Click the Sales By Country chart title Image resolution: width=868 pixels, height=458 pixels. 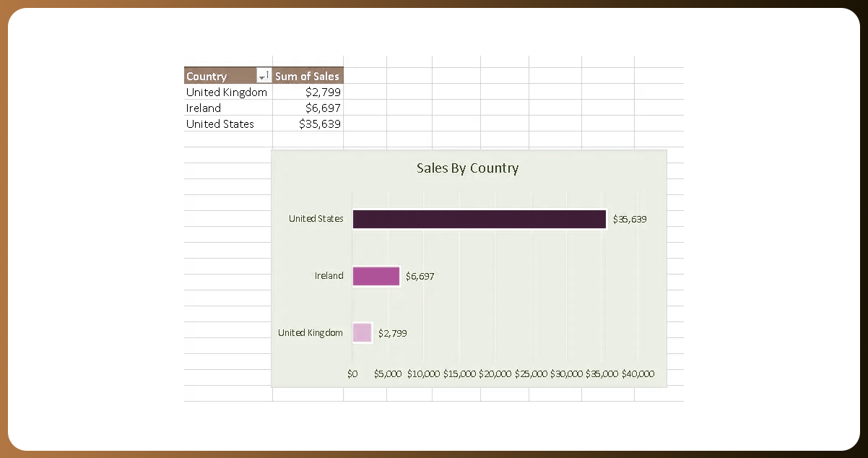point(467,168)
